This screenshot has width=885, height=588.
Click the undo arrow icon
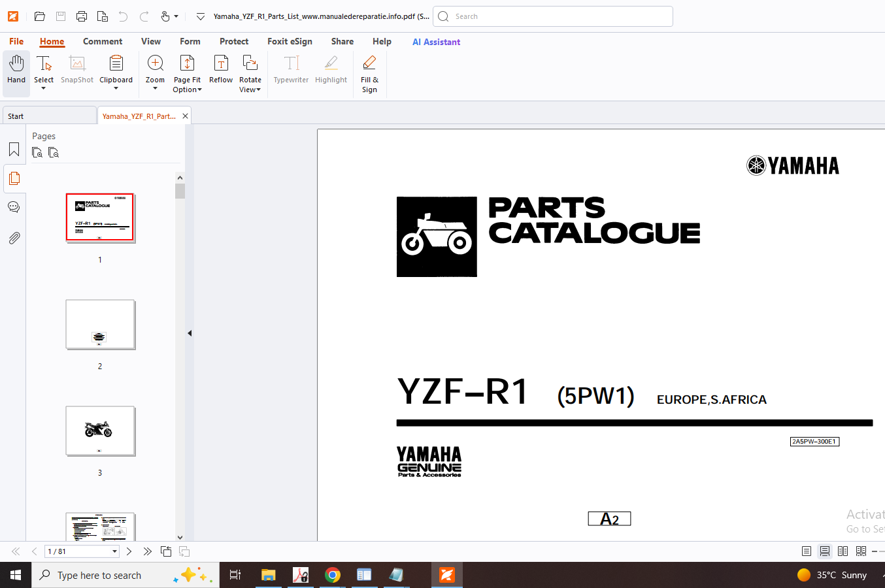tap(123, 16)
